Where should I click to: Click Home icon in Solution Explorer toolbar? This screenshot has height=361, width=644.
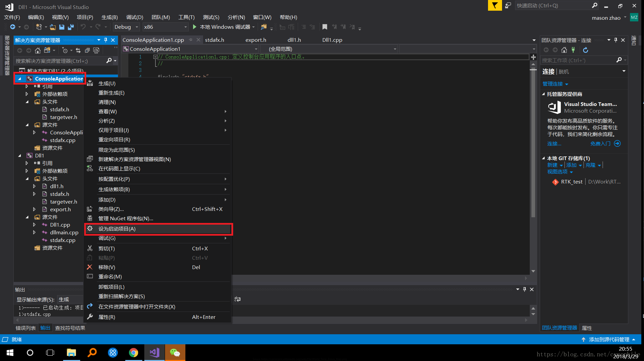click(38, 50)
